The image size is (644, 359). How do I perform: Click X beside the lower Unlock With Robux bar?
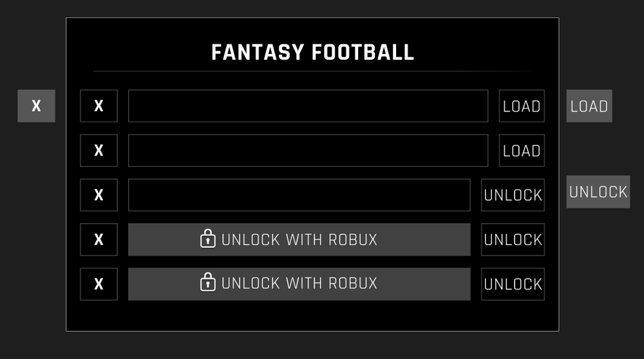click(99, 284)
